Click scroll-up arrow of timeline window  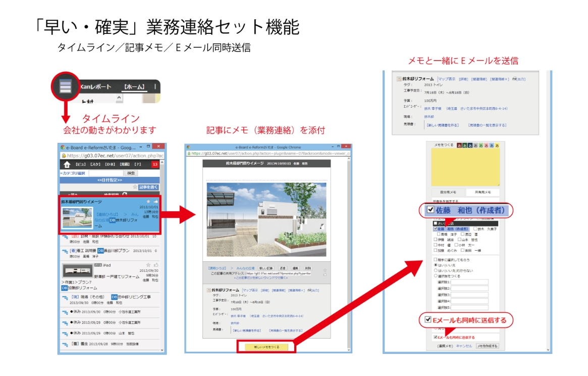point(162,162)
